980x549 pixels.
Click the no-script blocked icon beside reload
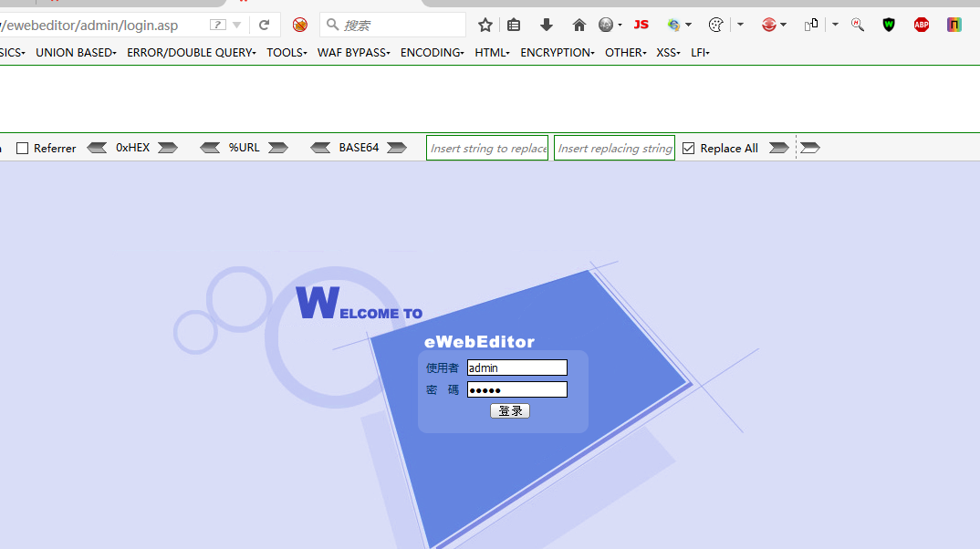[x=300, y=25]
